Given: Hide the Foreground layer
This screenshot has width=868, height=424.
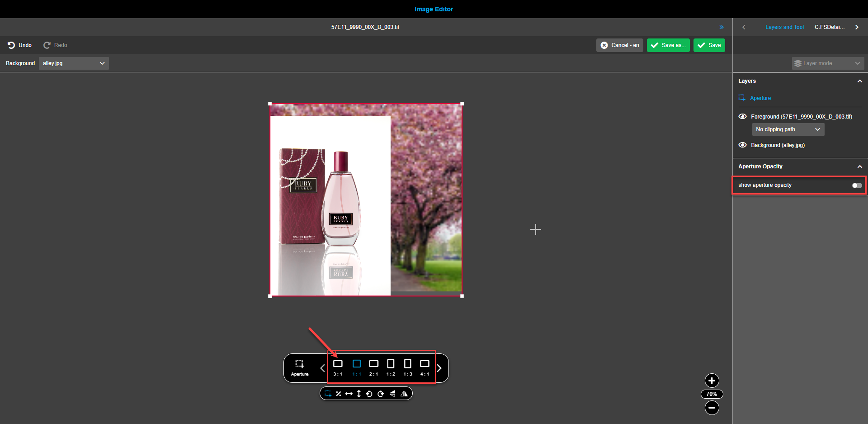Looking at the screenshot, I should (742, 116).
